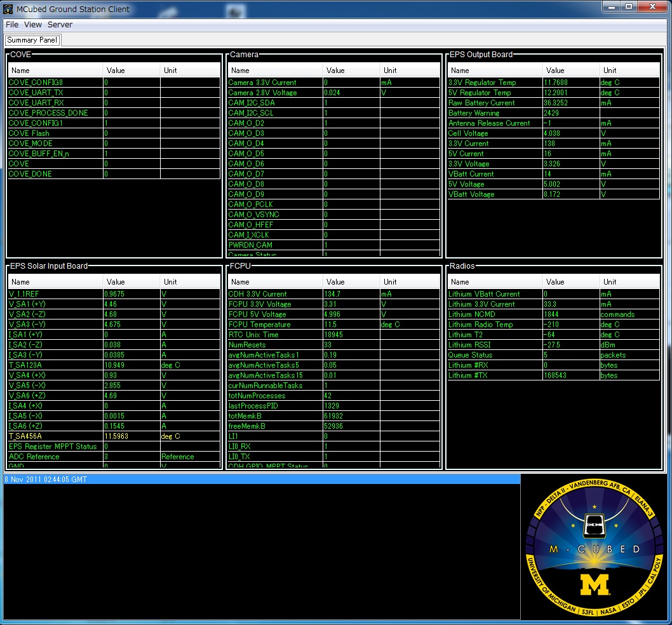
Task: Open the File menu
Action: click(11, 24)
